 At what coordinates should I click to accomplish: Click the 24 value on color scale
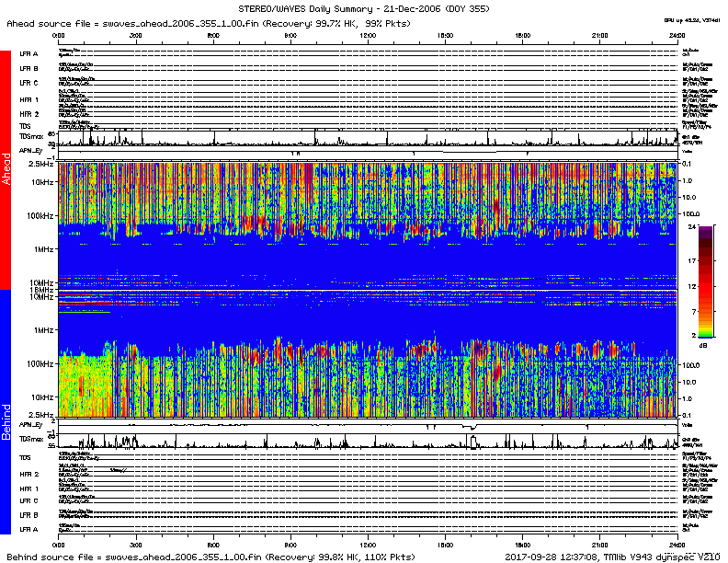pyautogui.click(x=692, y=226)
